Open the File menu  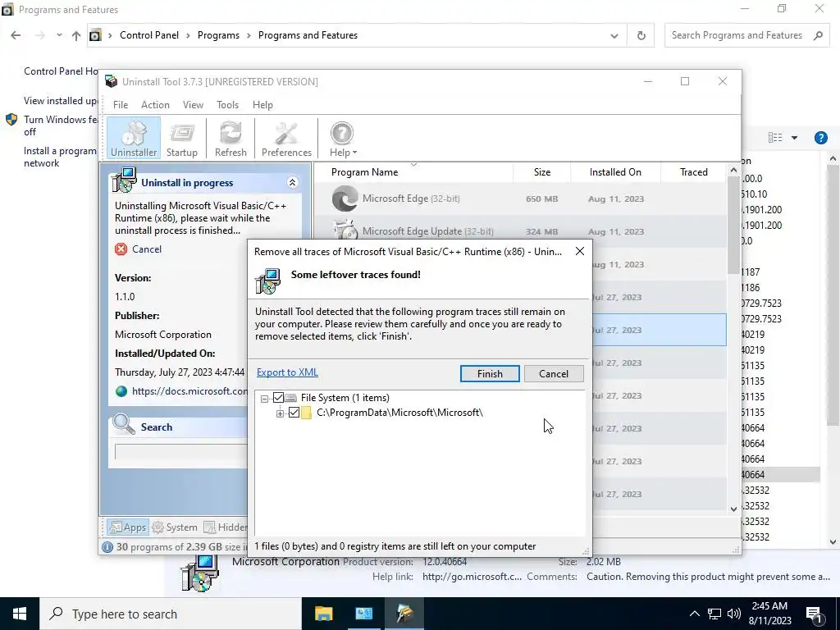coord(121,105)
